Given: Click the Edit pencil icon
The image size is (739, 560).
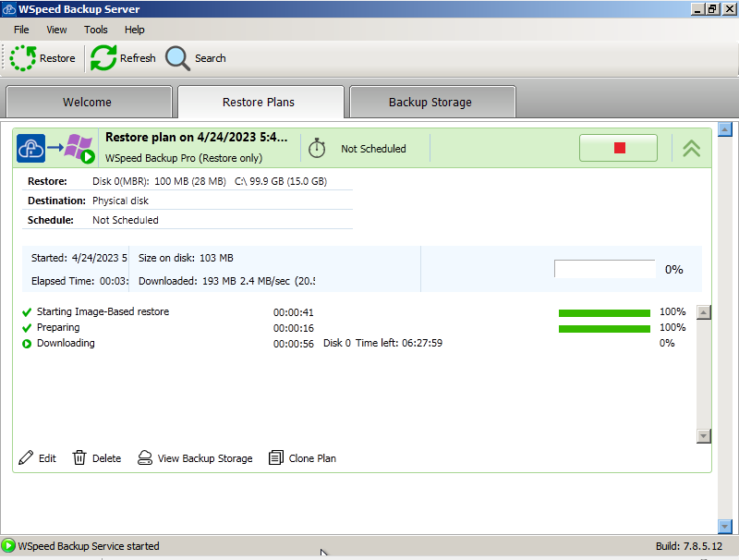Looking at the screenshot, I should coord(26,457).
